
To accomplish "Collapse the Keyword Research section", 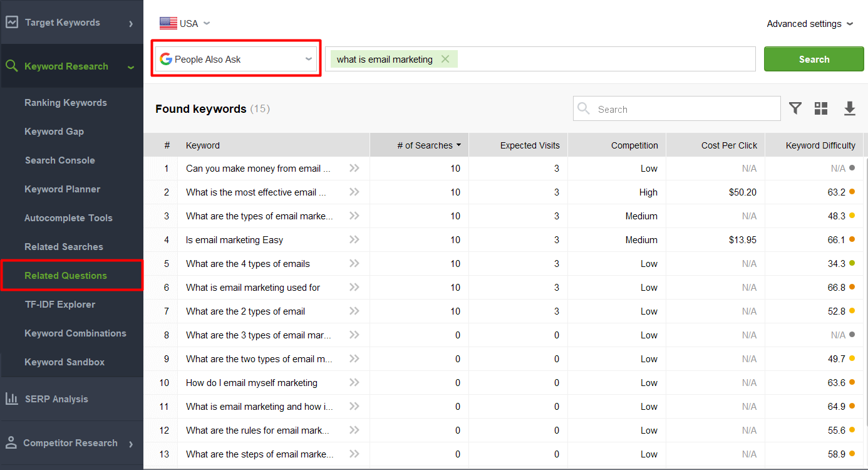I will pyautogui.click(x=131, y=67).
